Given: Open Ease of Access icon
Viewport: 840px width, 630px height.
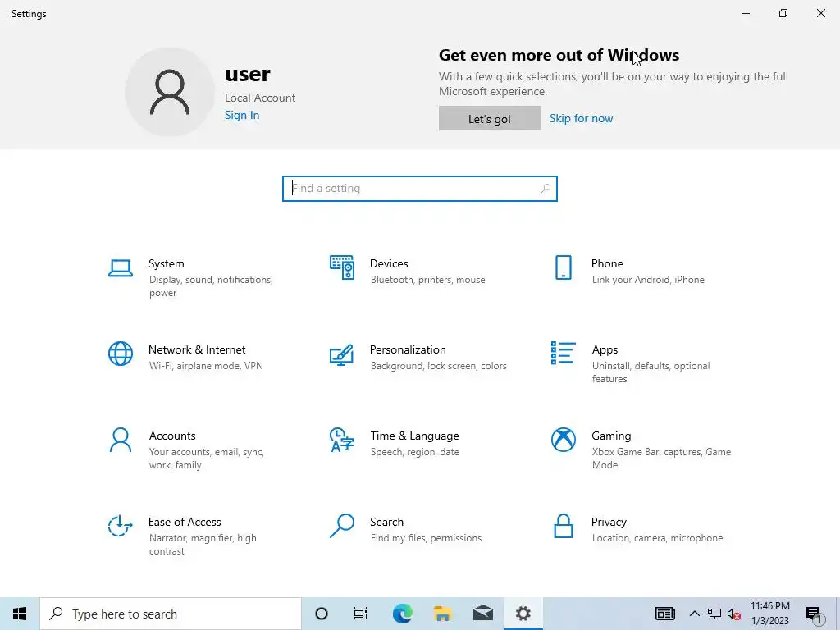Looking at the screenshot, I should click(x=121, y=526).
